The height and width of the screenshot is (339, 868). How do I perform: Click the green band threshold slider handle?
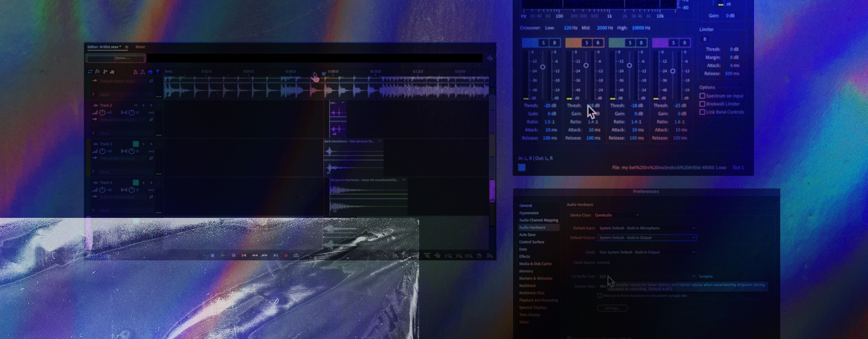(629, 66)
